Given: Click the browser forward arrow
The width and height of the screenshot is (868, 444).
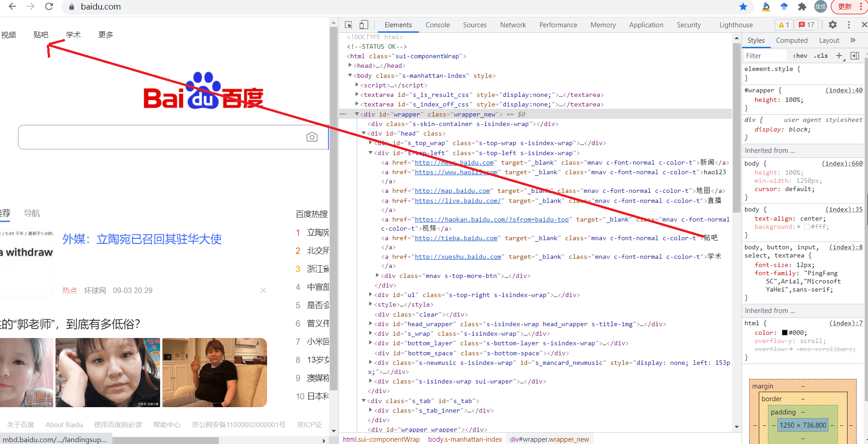Looking at the screenshot, I should point(30,6).
